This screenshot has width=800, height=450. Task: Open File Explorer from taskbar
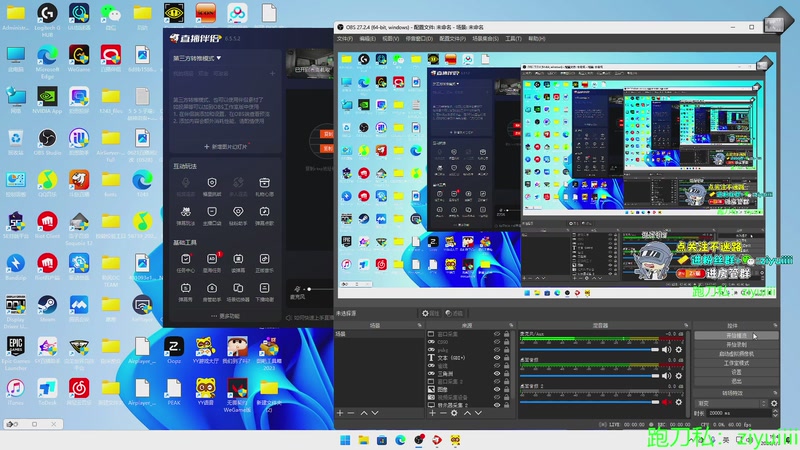coord(363,440)
